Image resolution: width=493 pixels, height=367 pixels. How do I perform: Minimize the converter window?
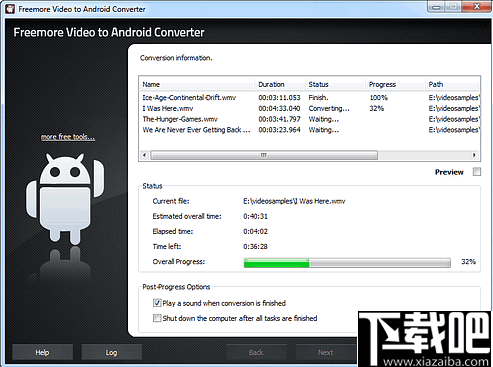pos(437,7)
